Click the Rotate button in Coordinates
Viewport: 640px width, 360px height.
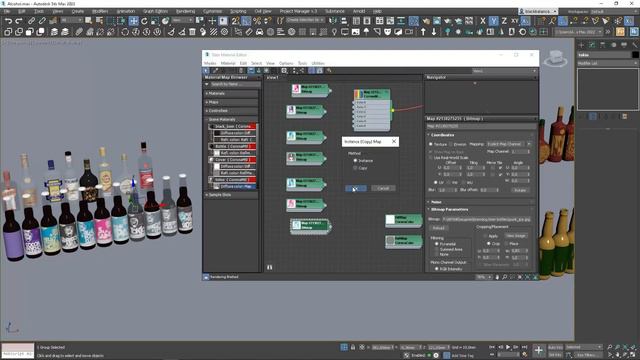tap(520, 190)
